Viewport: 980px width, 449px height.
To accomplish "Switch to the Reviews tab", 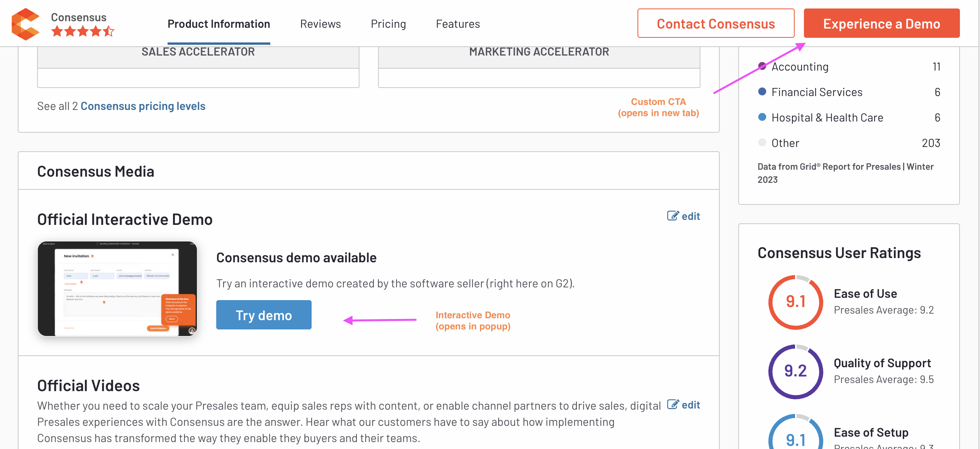I will pos(320,24).
